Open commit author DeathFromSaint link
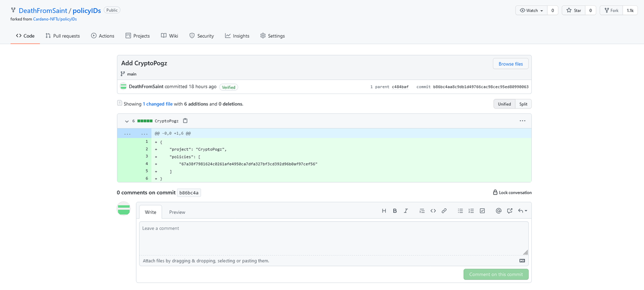 [x=146, y=86]
